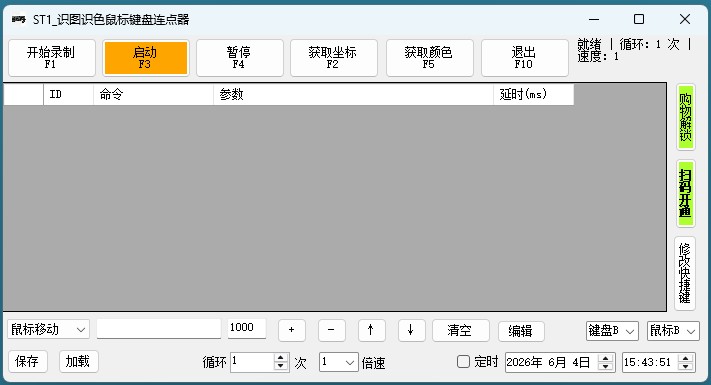Start the script with 启动 F3
The image size is (711, 385).
click(x=146, y=58)
